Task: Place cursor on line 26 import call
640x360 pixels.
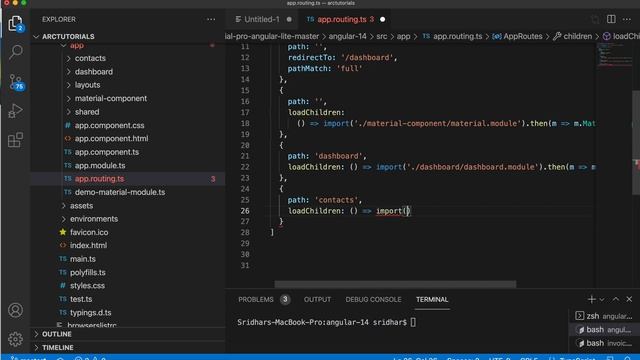Action: pos(392,211)
